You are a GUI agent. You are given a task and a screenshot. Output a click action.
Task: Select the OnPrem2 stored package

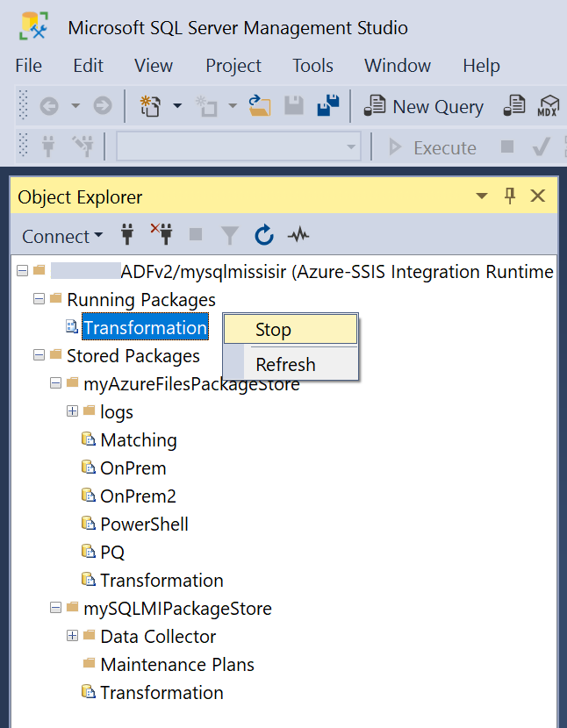140,496
